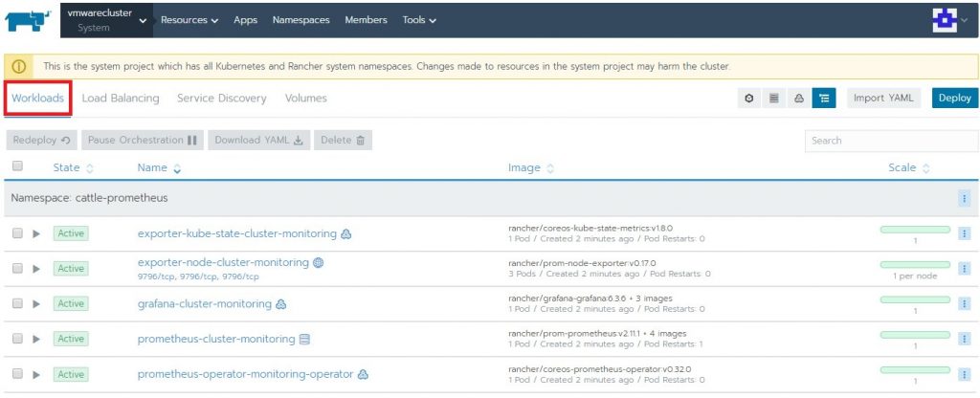This screenshot has width=980, height=398.
Task: Click the deployment icon beside exporter-kube-state-cluster-monitoring
Action: 346,233
